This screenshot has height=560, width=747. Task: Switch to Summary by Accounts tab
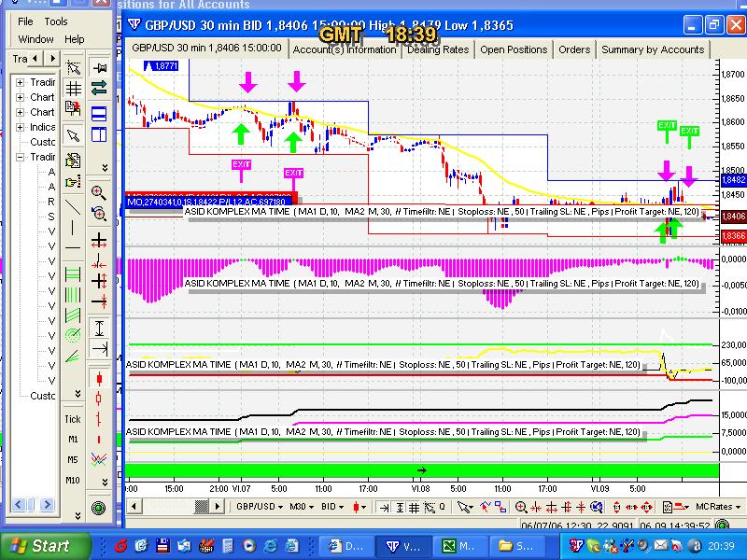click(653, 49)
